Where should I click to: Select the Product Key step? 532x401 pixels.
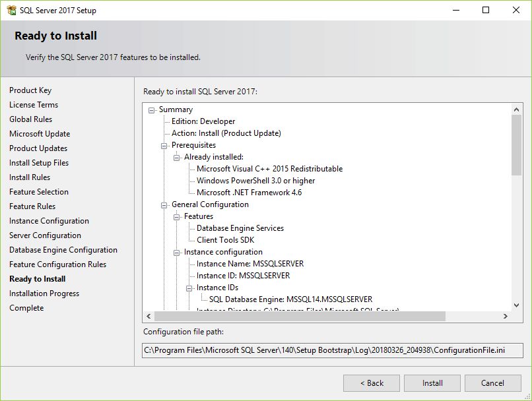[30, 90]
